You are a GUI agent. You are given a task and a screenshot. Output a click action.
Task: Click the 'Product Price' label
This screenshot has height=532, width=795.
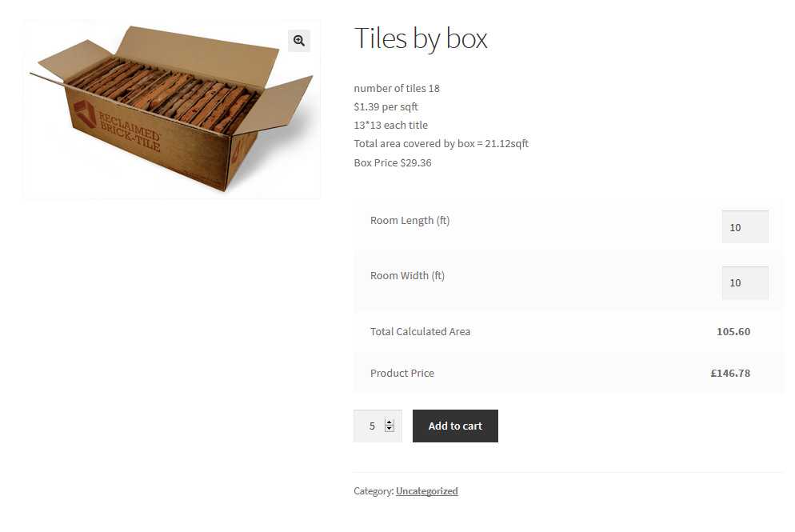pyautogui.click(x=402, y=374)
